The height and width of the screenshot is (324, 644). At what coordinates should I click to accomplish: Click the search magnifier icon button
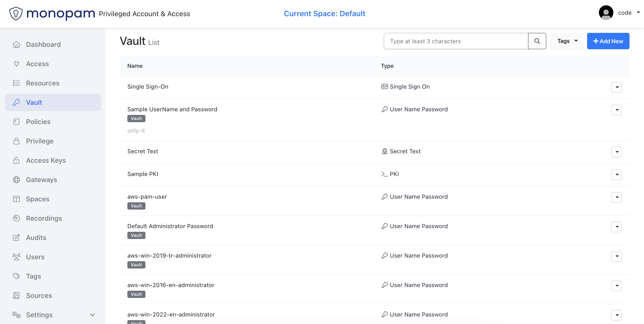[537, 41]
